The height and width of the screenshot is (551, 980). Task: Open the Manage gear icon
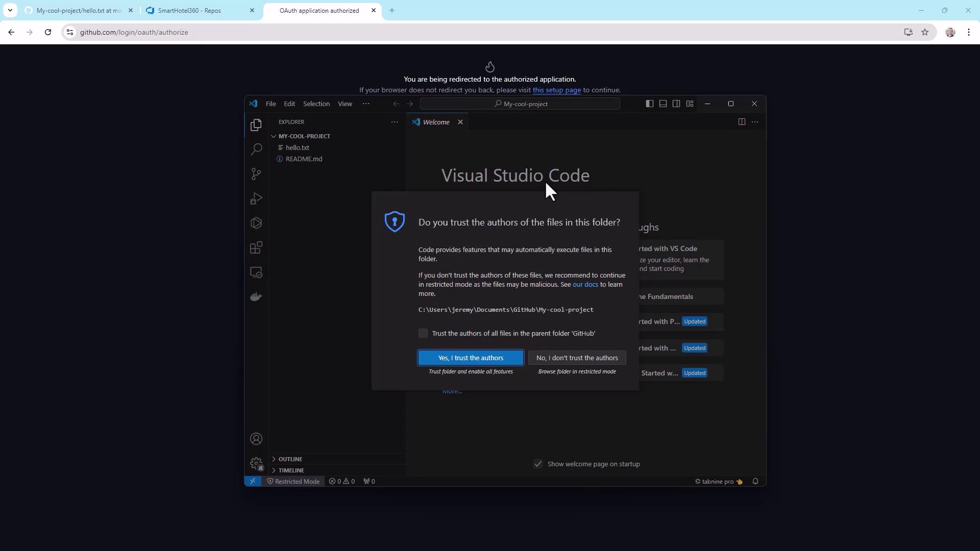pos(256,463)
